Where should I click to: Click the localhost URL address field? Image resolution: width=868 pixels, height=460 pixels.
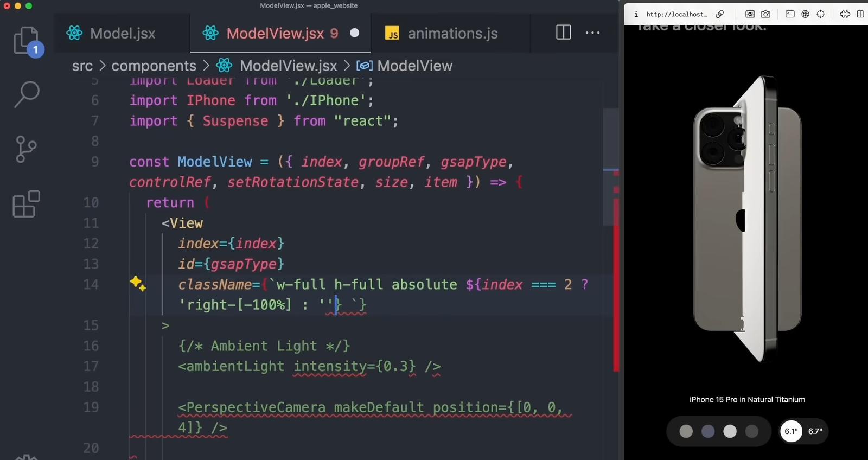point(676,14)
